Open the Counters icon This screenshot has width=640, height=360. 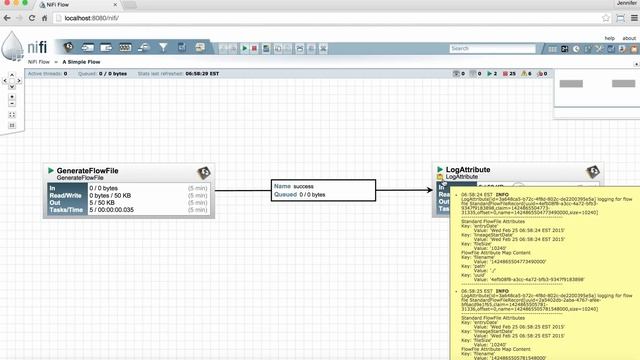point(564,49)
